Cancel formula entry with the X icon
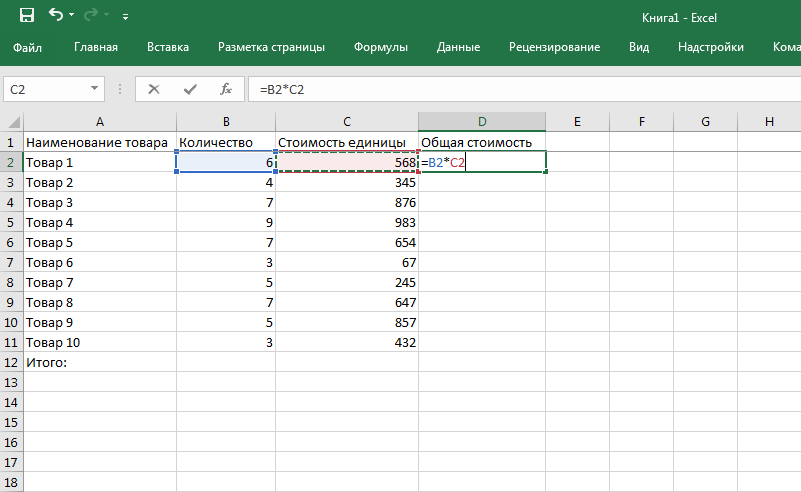The height and width of the screenshot is (492, 801). pyautogui.click(x=153, y=89)
